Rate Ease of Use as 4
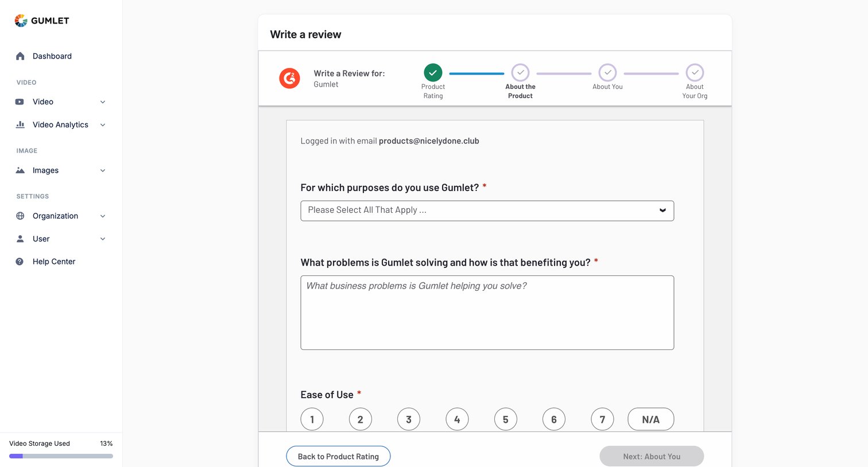 (457, 419)
